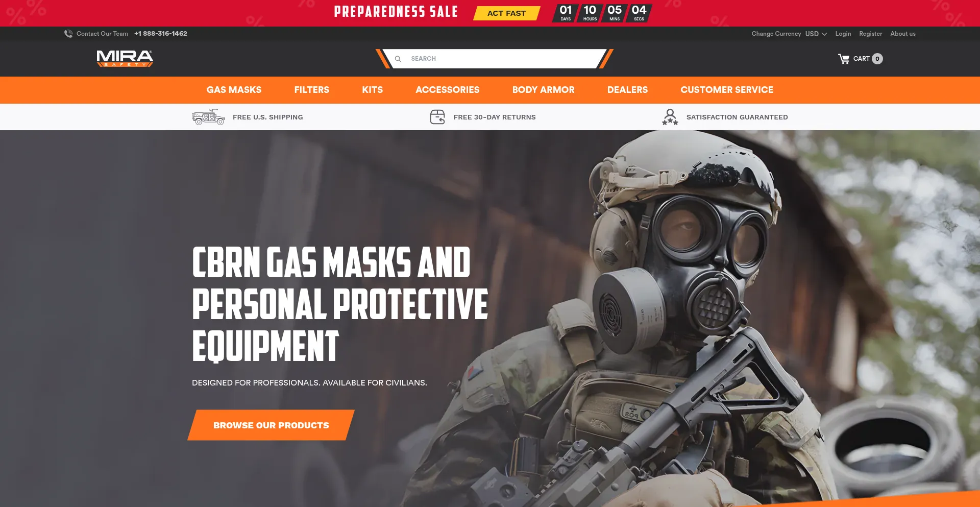Click the satisfaction guaranteed star icon
Image resolution: width=980 pixels, height=507 pixels.
point(670,117)
